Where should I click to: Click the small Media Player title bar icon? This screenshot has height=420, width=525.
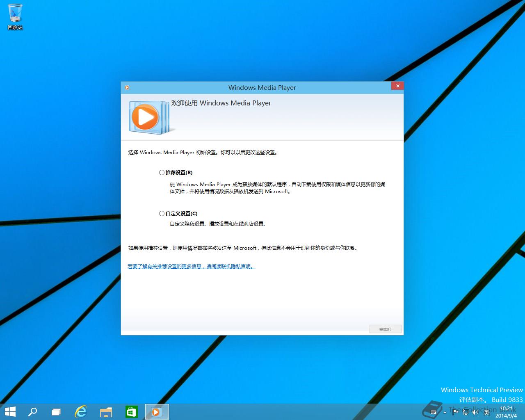pyautogui.click(x=127, y=87)
